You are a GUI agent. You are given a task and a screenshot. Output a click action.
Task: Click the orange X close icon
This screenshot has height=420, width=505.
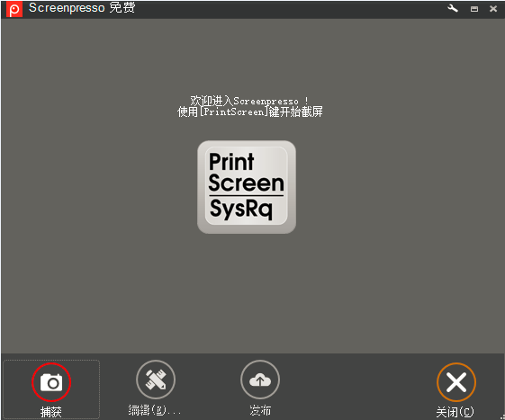(456, 382)
